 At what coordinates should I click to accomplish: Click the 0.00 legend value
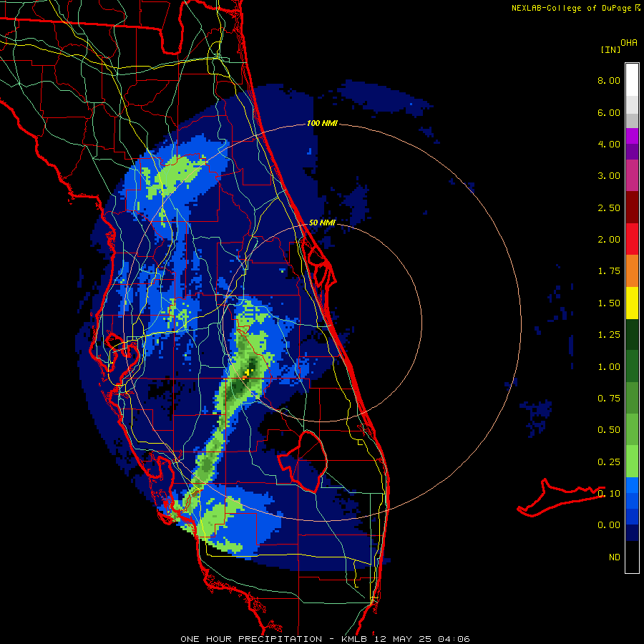(x=609, y=525)
